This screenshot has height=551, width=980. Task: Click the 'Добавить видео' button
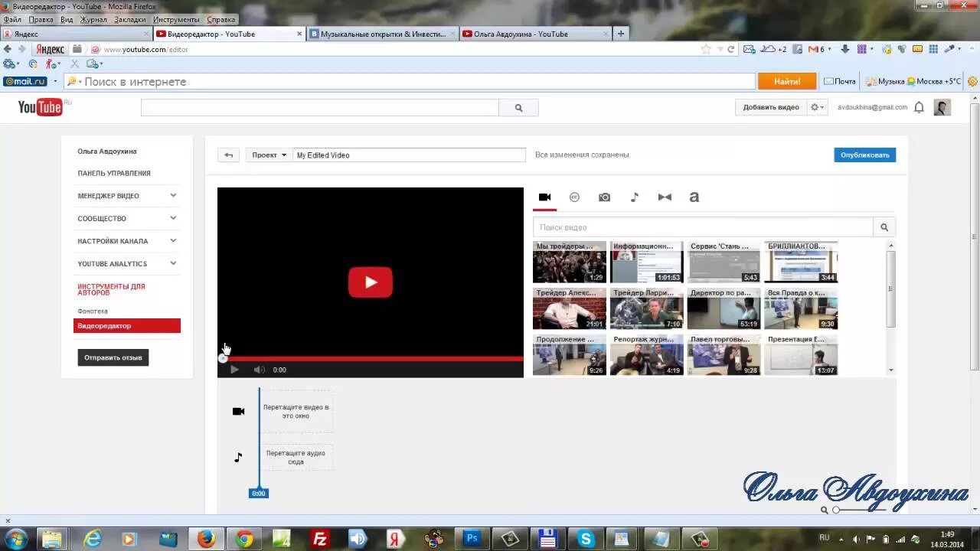pyautogui.click(x=770, y=107)
